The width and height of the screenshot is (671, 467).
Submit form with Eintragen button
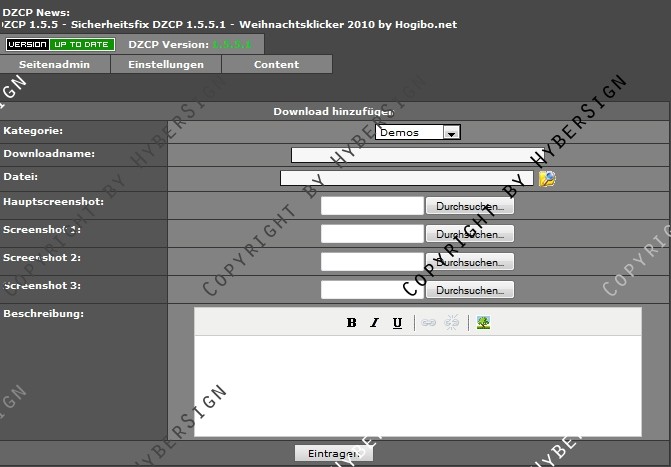[334, 453]
